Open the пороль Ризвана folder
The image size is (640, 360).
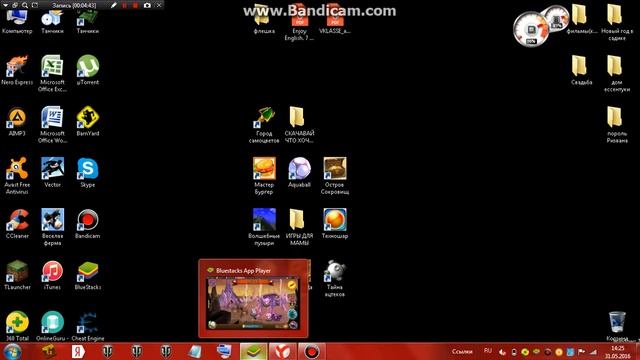tap(616, 125)
